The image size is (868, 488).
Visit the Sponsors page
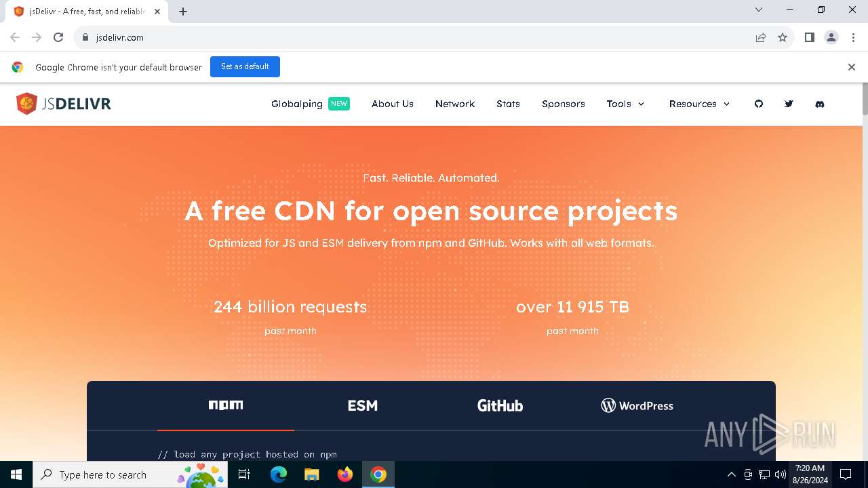(564, 104)
